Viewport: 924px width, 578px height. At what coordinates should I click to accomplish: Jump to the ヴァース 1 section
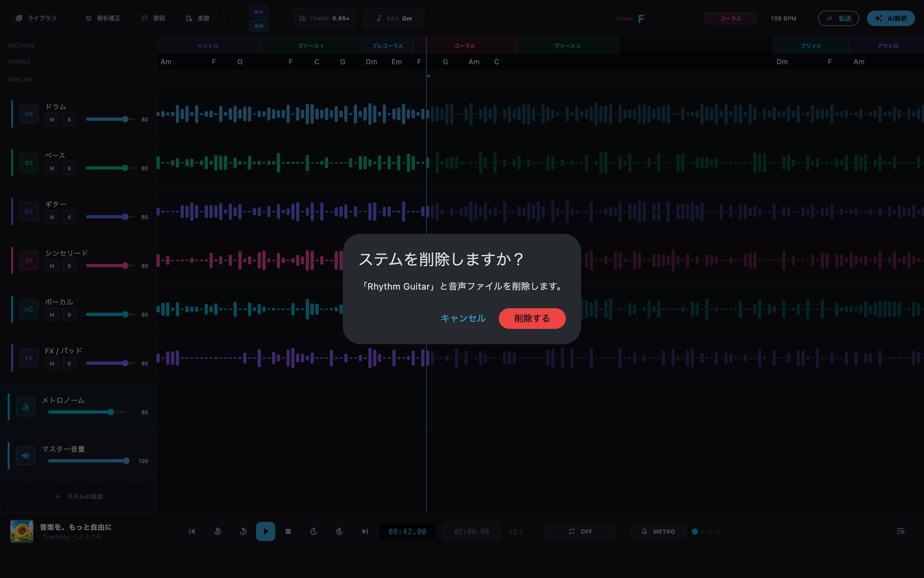point(311,46)
